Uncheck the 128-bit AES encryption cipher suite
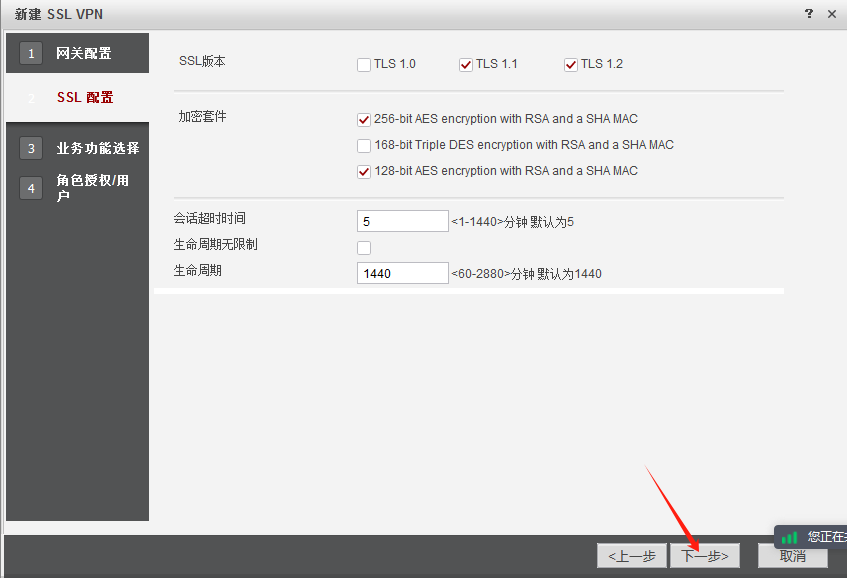Image resolution: width=847 pixels, height=578 pixels. pos(364,171)
